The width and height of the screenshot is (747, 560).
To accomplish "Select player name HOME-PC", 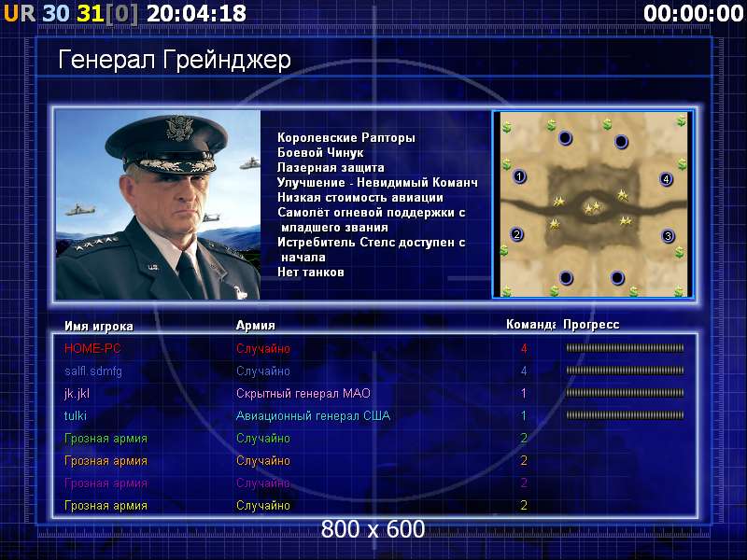I will click(x=92, y=348).
